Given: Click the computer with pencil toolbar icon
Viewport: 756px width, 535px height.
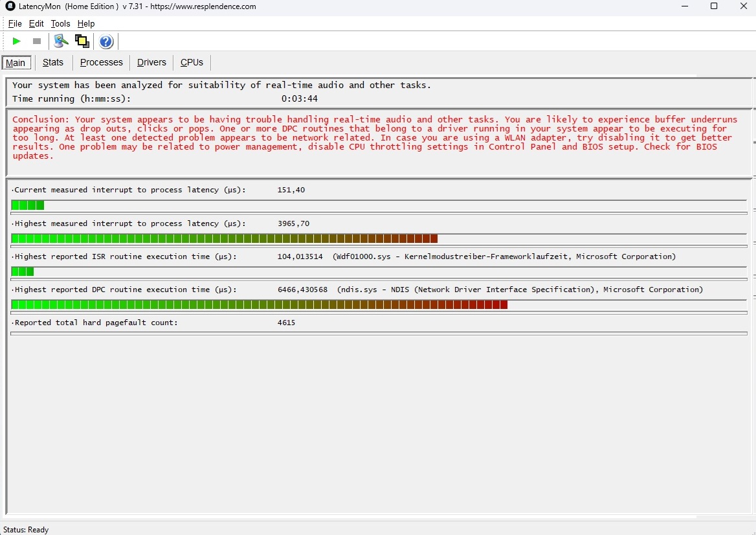Looking at the screenshot, I should click(x=61, y=41).
